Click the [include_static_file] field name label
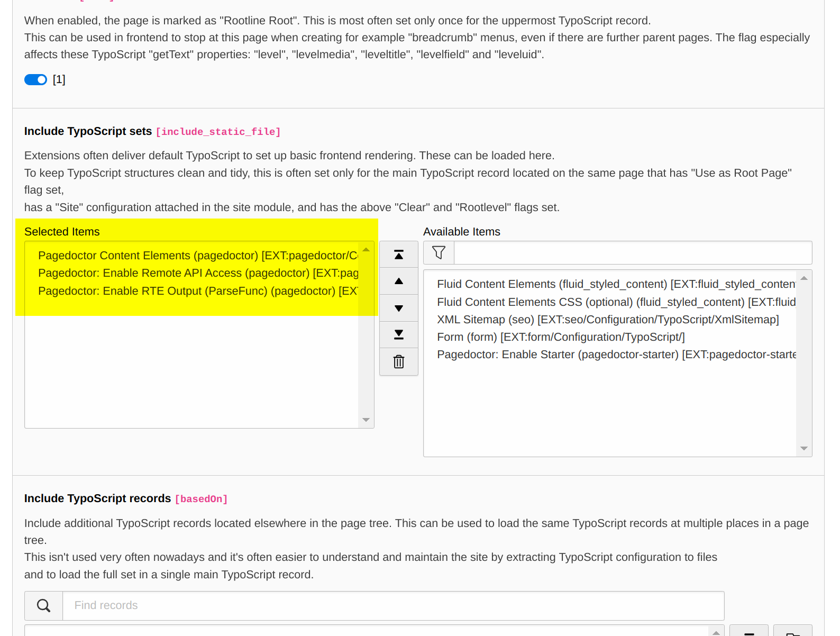The height and width of the screenshot is (636, 840). (x=218, y=132)
